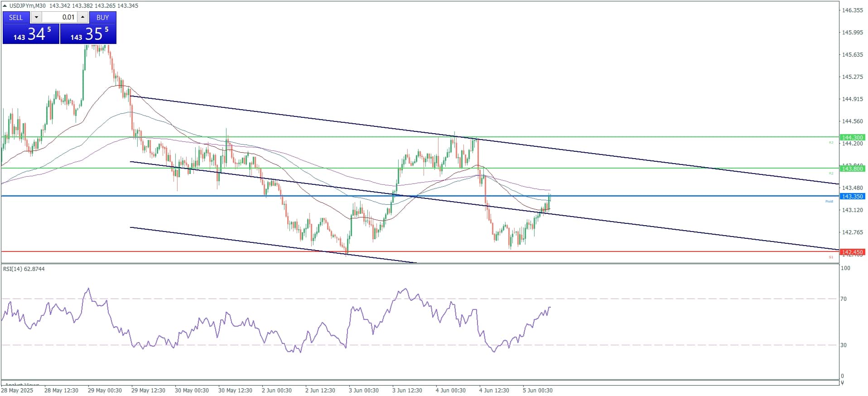Viewport: 868px width, 396px height.
Task: Click the 146.355 price axis value
Action: tap(852, 10)
